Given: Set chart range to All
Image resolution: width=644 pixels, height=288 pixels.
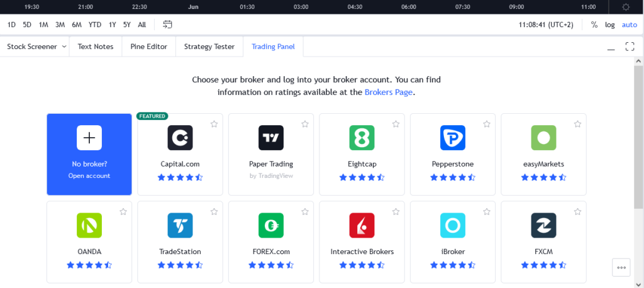Looking at the screenshot, I should point(142,25).
